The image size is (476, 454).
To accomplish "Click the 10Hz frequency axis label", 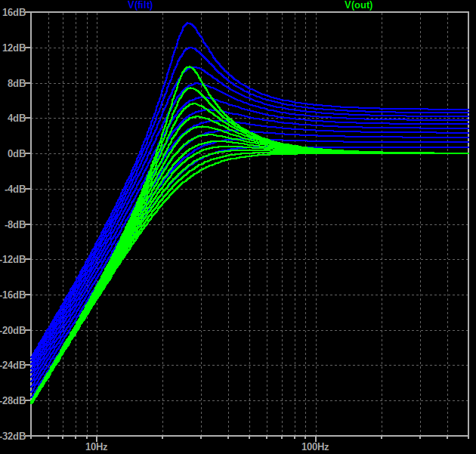I will (x=97, y=446).
